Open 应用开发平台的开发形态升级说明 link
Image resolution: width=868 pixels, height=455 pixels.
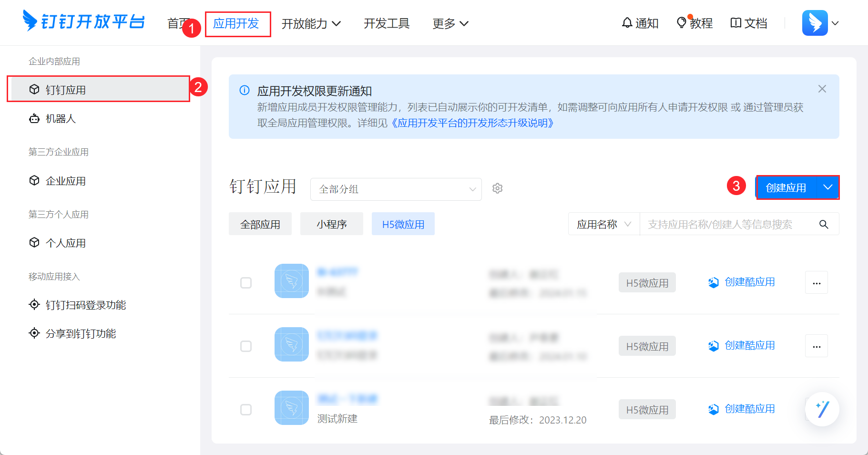point(472,123)
